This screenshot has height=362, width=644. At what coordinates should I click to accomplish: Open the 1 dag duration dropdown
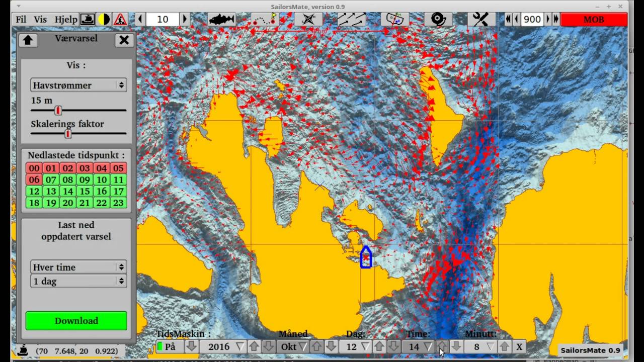click(78, 281)
